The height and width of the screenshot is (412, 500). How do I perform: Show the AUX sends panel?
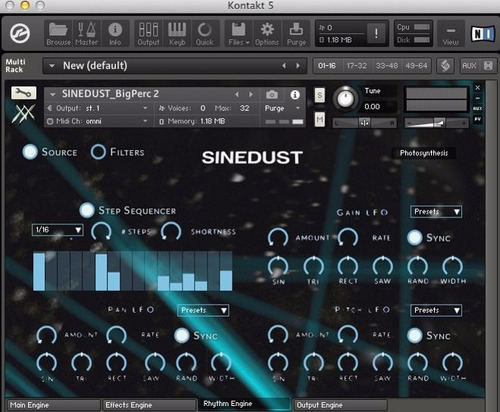tap(469, 66)
